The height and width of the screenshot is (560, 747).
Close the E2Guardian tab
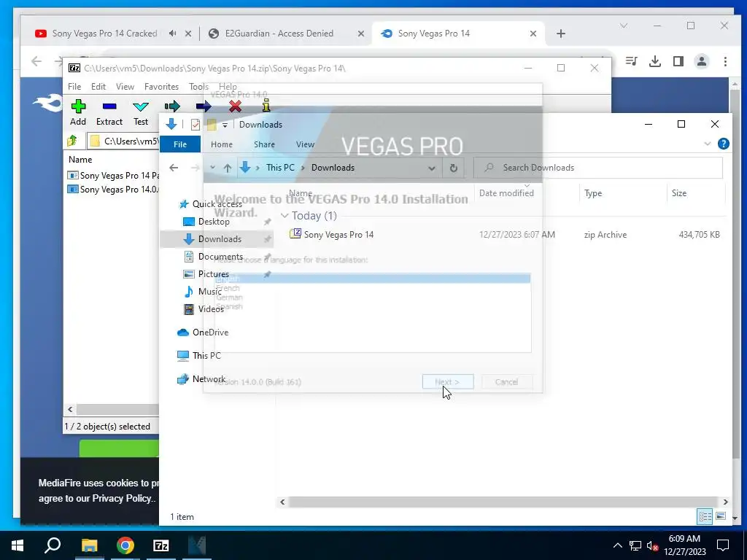coord(360,34)
